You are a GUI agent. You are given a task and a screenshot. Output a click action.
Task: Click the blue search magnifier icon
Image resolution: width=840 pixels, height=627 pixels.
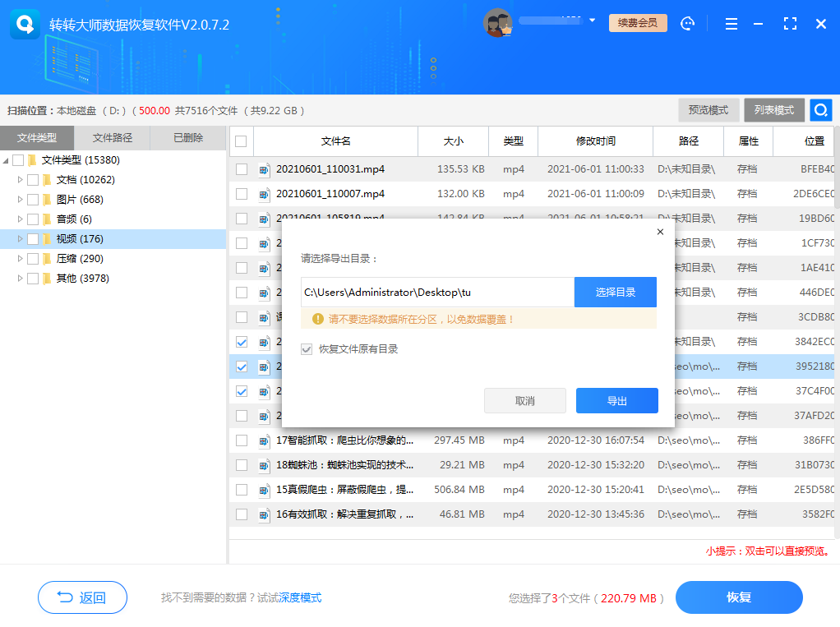tap(820, 108)
